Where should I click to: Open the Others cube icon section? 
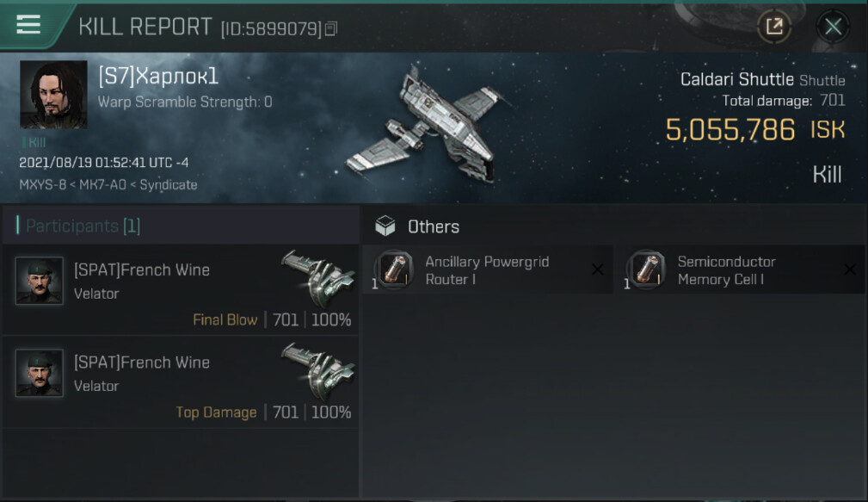point(385,226)
